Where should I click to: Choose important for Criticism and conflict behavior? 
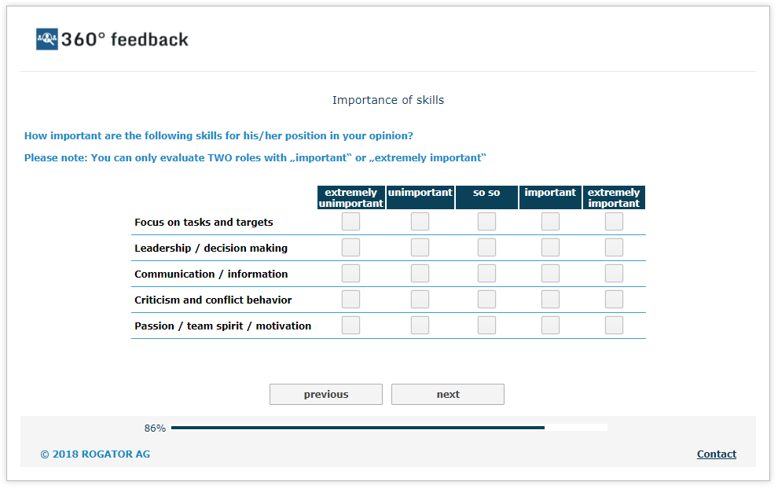point(550,300)
